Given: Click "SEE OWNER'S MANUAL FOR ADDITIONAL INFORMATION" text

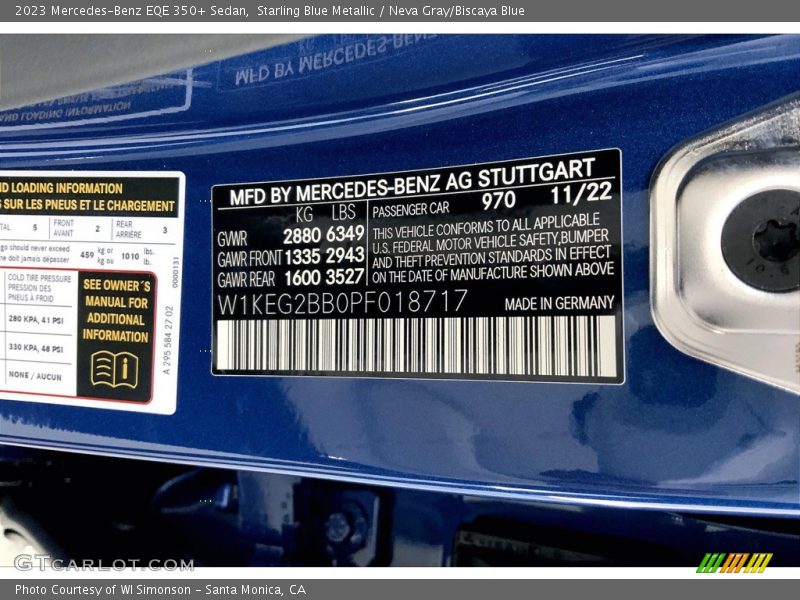Looking at the screenshot, I should point(116,310).
